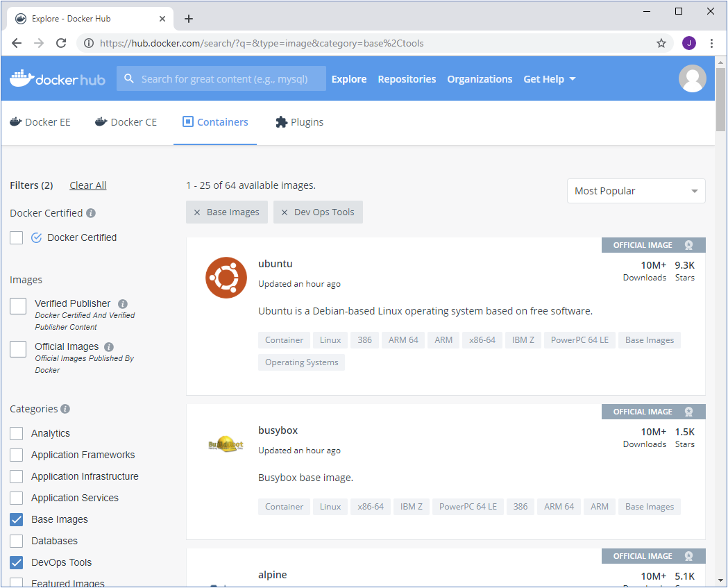Open the Chrome browser options menu
Image resolution: width=728 pixels, height=588 pixels.
coord(711,43)
